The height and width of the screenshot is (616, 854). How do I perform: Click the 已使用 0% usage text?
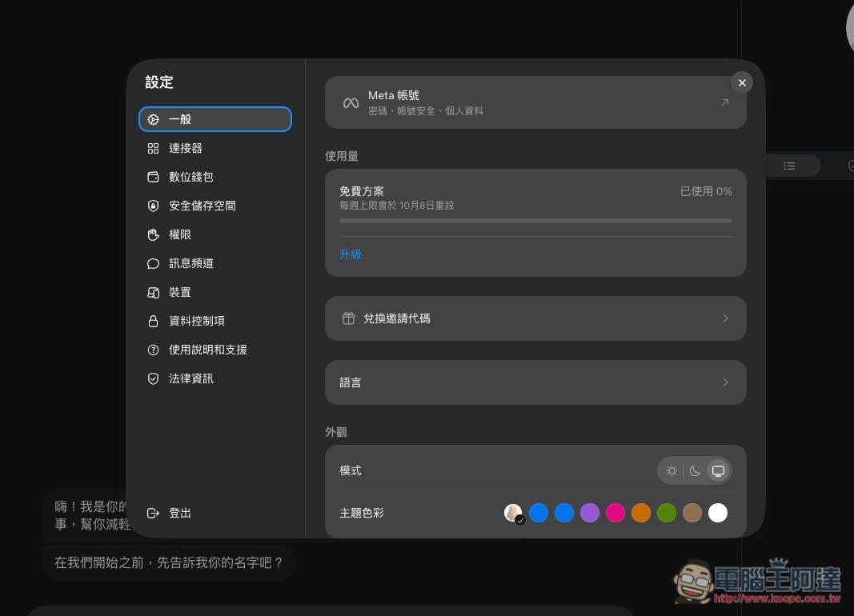(706, 191)
